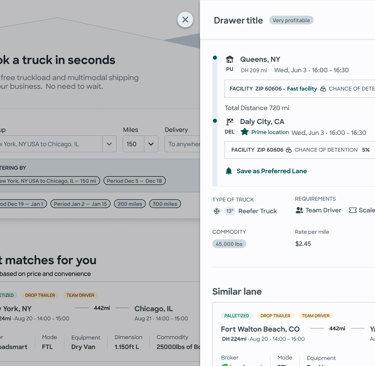Click the detention icon in the delivery facility row
Screen dimensions: 375x366
[x=289, y=150]
